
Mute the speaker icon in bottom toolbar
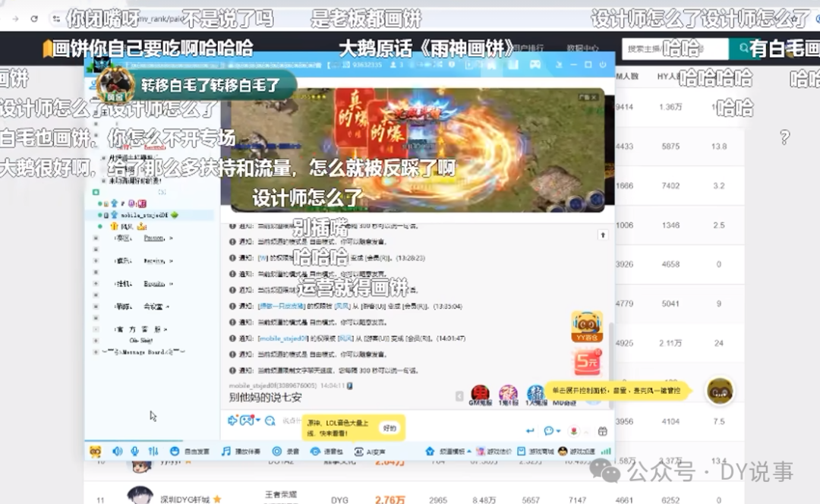pyautogui.click(x=117, y=451)
